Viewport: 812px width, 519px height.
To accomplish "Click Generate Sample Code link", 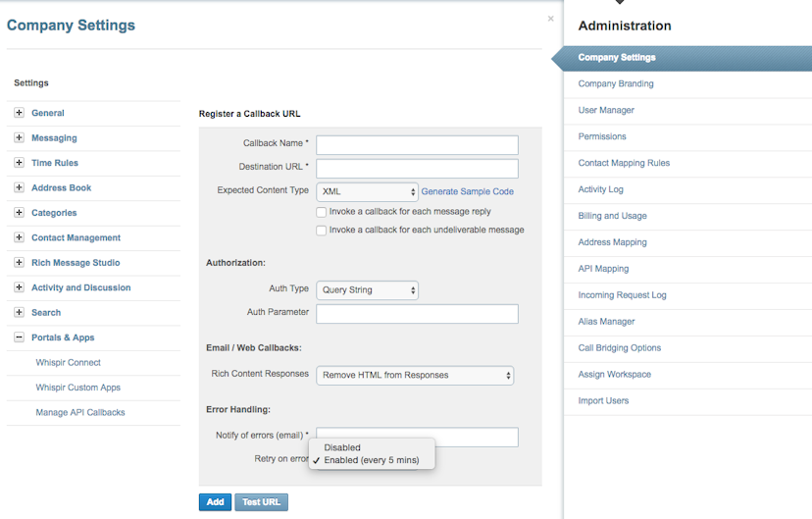I will coord(467,192).
